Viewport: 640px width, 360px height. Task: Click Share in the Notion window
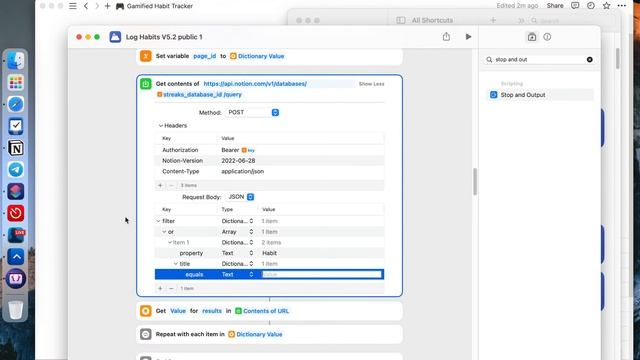click(555, 6)
